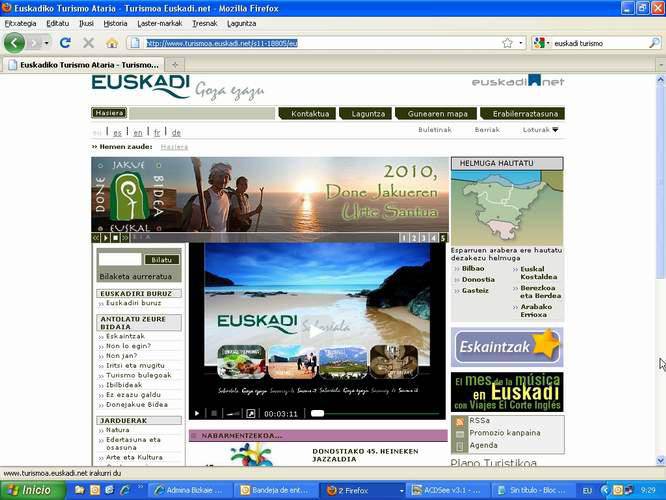
Task: Click the RSSa feed icon
Action: pos(460,421)
